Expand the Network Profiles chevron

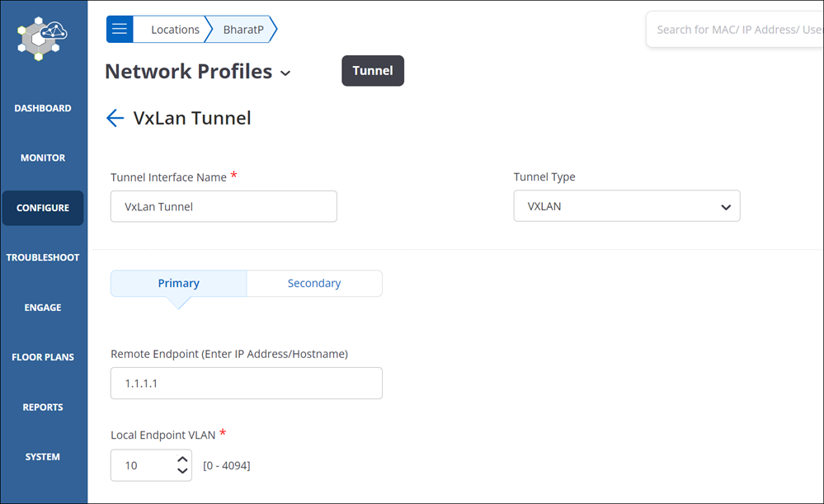tap(285, 73)
